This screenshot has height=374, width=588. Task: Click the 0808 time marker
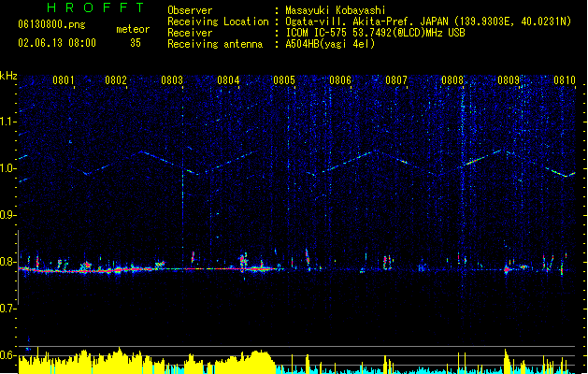point(452,80)
